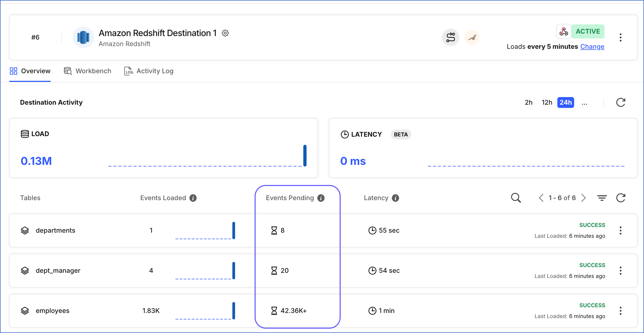Click the Events Loaded column header
Image resolution: width=644 pixels, height=333 pixels.
click(163, 198)
